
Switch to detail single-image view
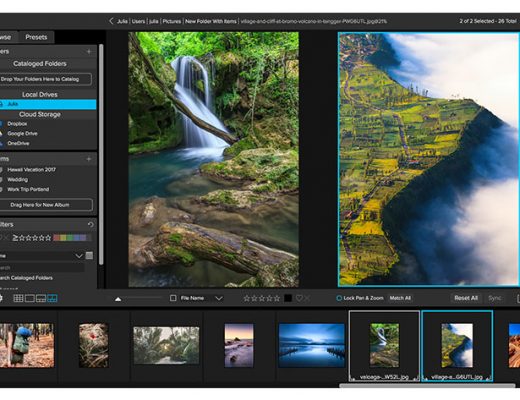(x=30, y=298)
